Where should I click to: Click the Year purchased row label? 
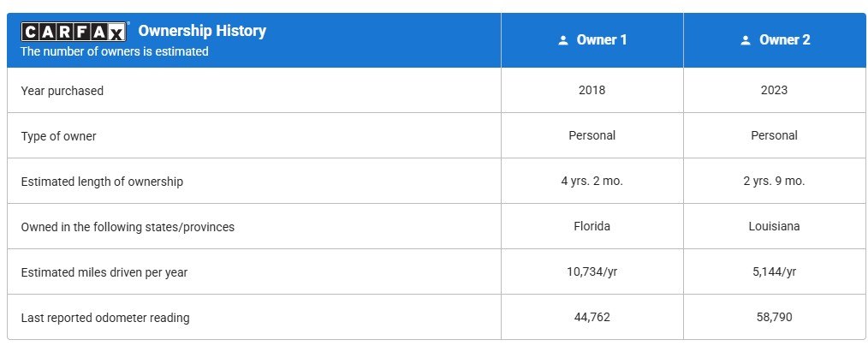62,91
